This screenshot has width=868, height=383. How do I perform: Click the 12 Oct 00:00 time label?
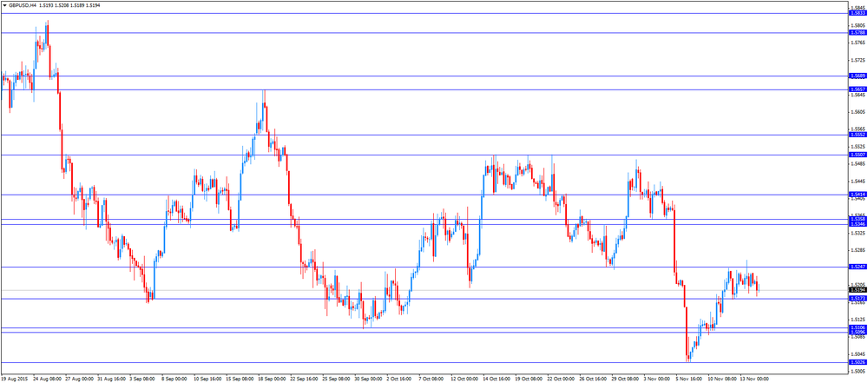click(x=464, y=380)
